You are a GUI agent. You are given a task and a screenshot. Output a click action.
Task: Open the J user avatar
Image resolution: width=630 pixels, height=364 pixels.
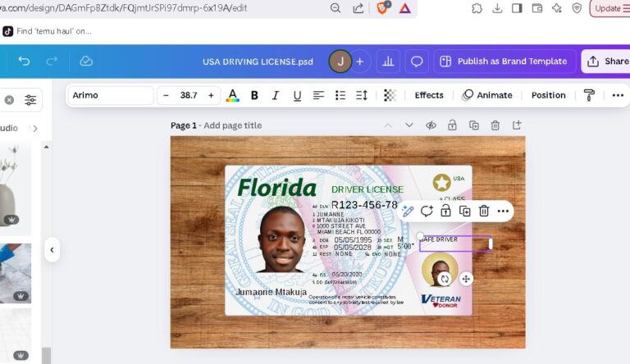point(340,61)
